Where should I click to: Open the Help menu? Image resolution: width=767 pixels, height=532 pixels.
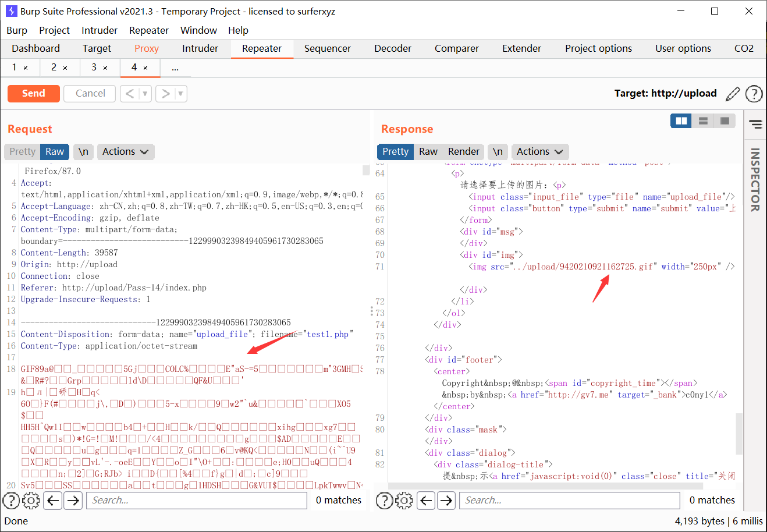click(238, 30)
